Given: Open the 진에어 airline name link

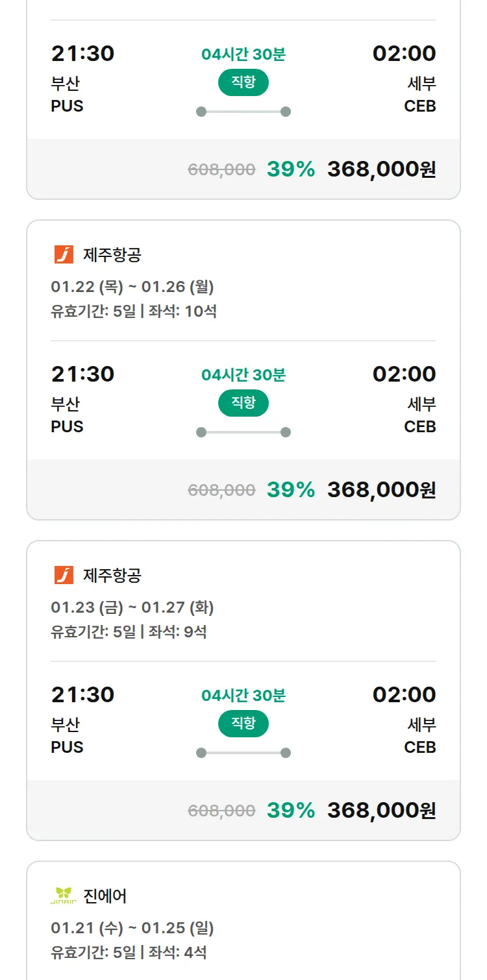Looking at the screenshot, I should (x=105, y=896).
